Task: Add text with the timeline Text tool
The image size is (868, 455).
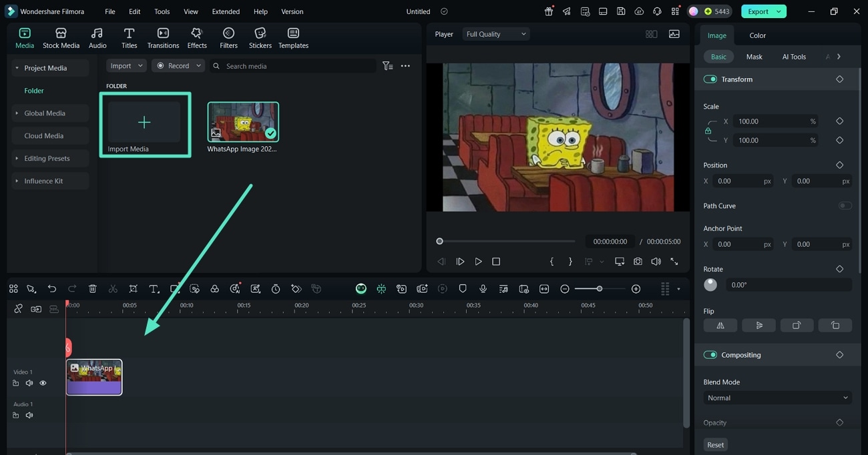Action: tap(154, 289)
